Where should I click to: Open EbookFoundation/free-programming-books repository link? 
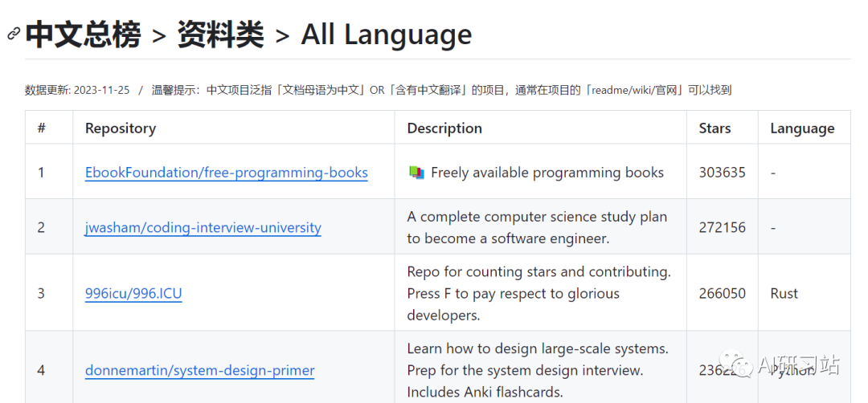(x=227, y=173)
